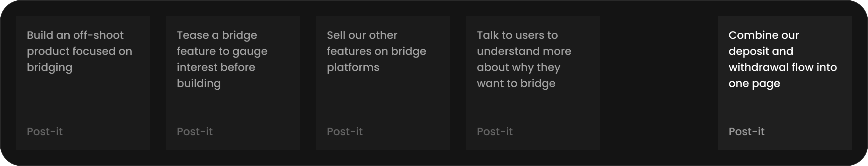Click "one page" in the highlighted card
Viewport: 868px width, 166px height.
pos(754,84)
